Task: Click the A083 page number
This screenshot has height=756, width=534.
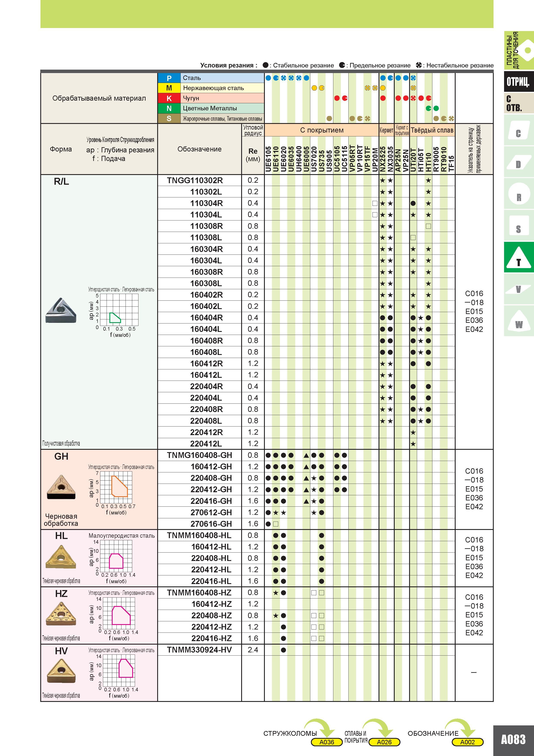Action: [x=513, y=740]
